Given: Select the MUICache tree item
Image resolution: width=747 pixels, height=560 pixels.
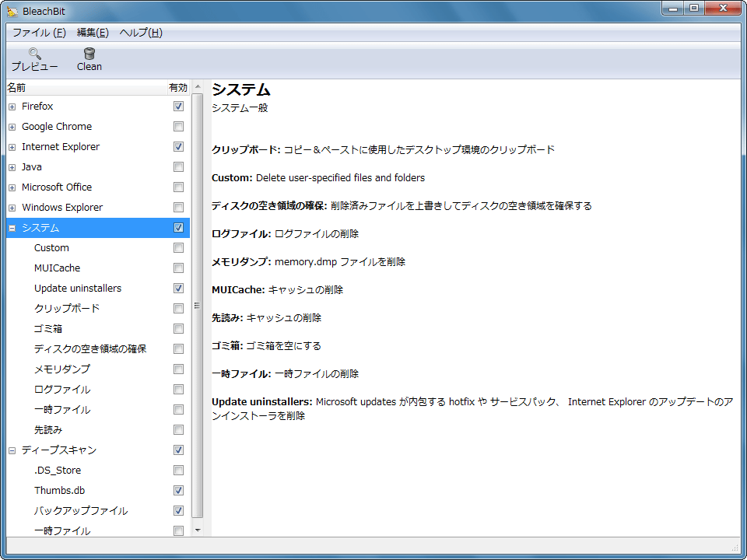Looking at the screenshot, I should pos(57,268).
